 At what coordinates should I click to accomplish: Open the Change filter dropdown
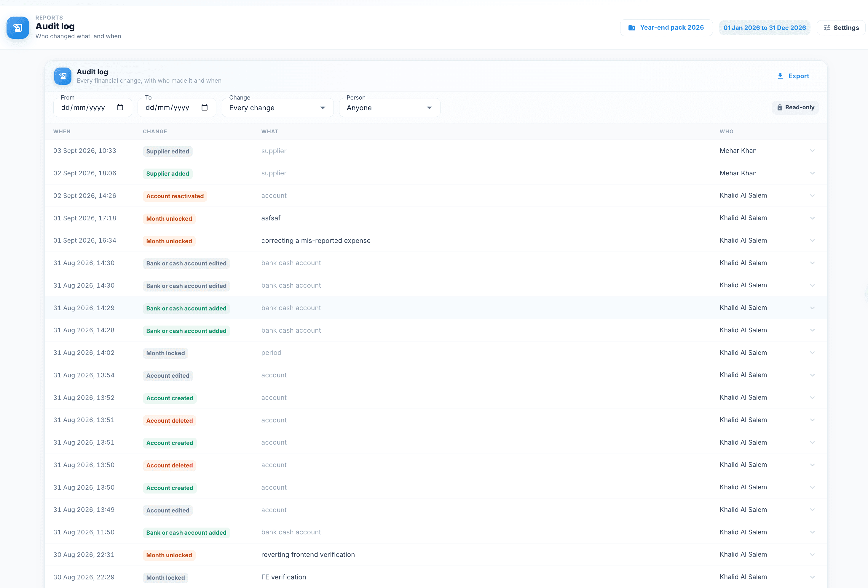pos(277,108)
